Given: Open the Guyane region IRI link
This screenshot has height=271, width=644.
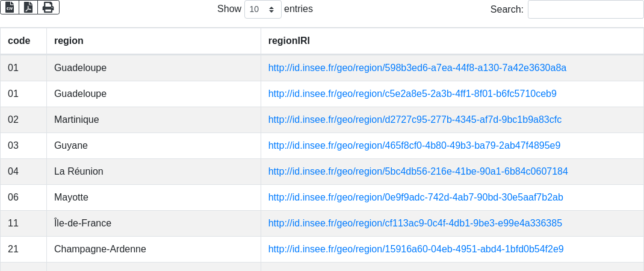Looking at the screenshot, I should click(414, 146).
